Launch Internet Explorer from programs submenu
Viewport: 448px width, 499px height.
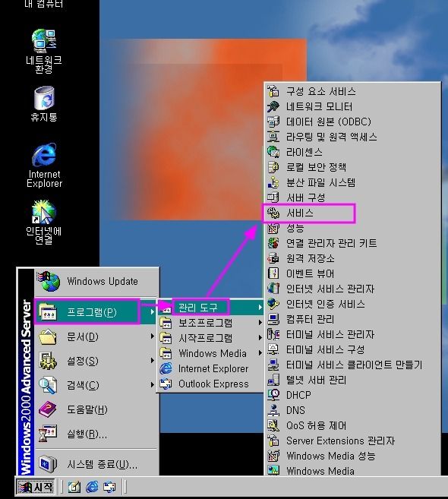click(x=210, y=368)
